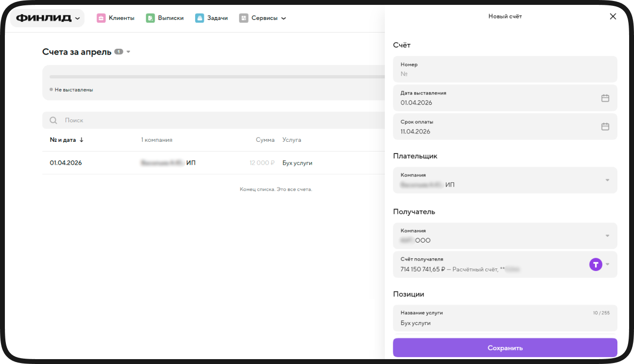The width and height of the screenshot is (634, 364).
Task: Select the 01.04.2026 invoice row date
Action: point(66,163)
